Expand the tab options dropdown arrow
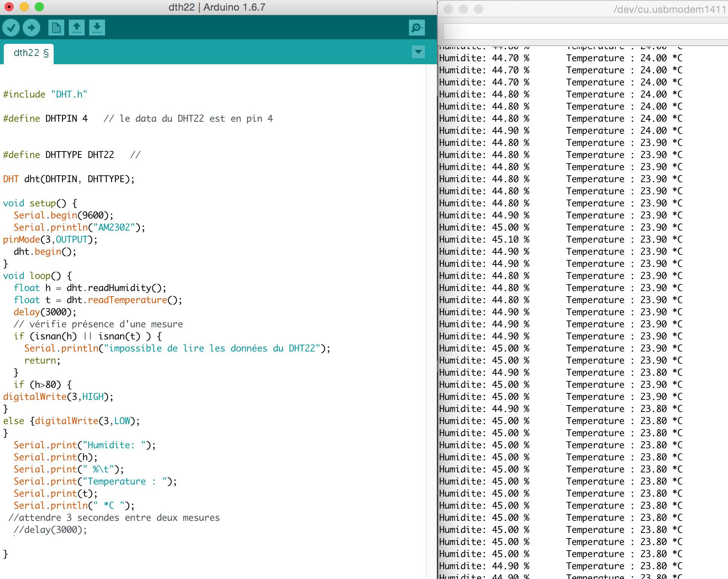This screenshot has width=728, height=579. point(418,52)
